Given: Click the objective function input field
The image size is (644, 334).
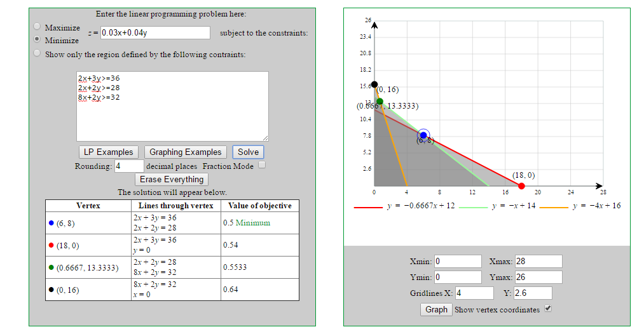Looking at the screenshot, I should pos(155,33).
